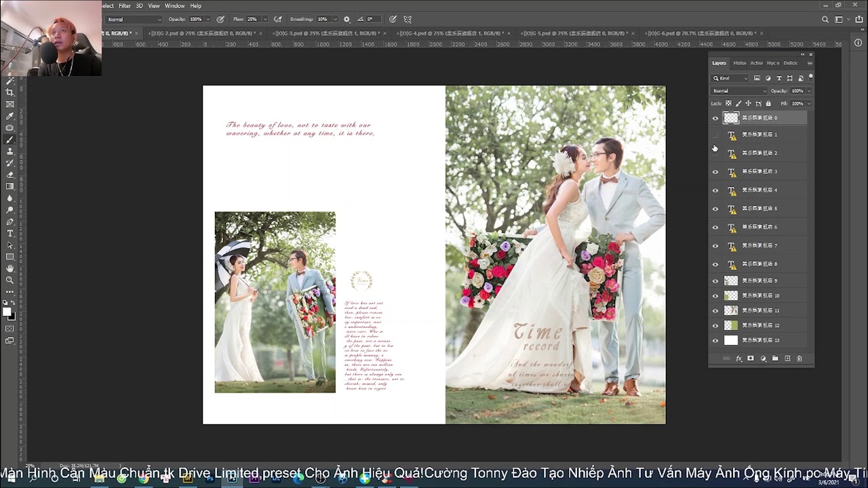Select the Type tool in the toolbar

point(9,233)
